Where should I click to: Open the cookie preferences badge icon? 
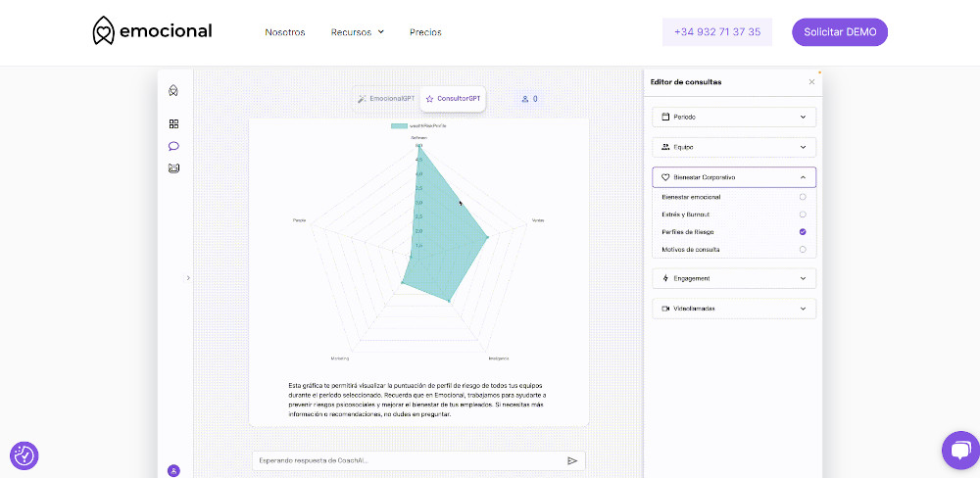(24, 454)
